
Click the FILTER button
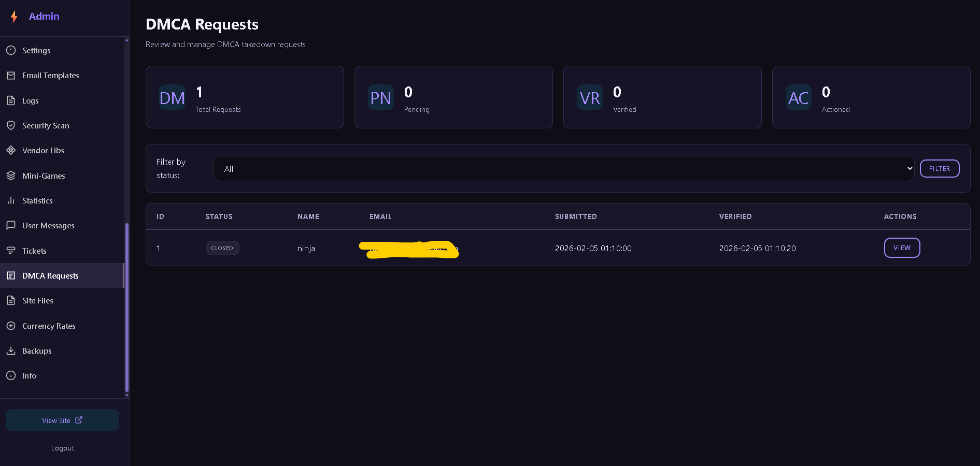tap(940, 169)
